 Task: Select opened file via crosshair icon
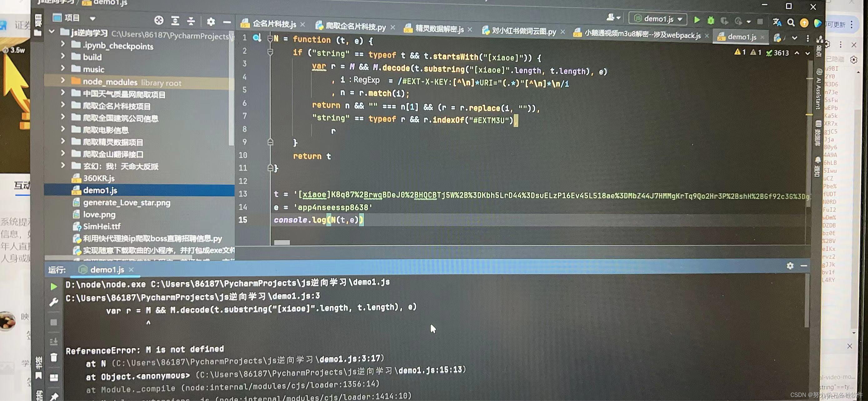tap(159, 21)
